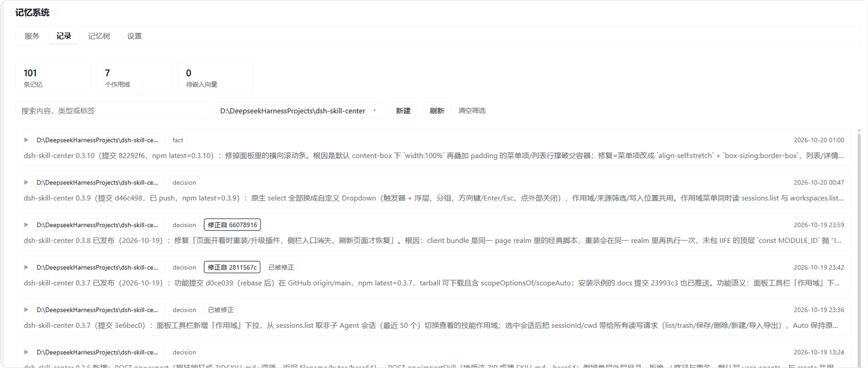
Task: Click the decision tag on the 13:24 record
Action: pos(184,352)
